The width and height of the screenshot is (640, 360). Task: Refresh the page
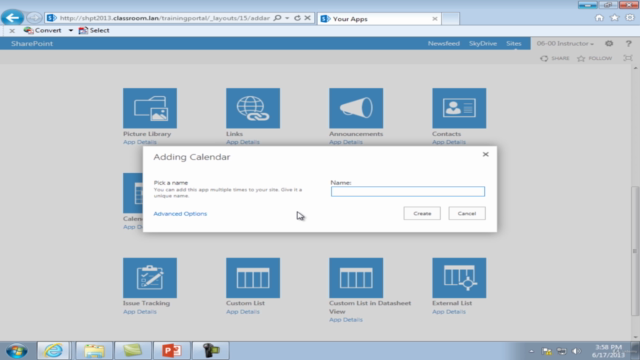pos(298,18)
